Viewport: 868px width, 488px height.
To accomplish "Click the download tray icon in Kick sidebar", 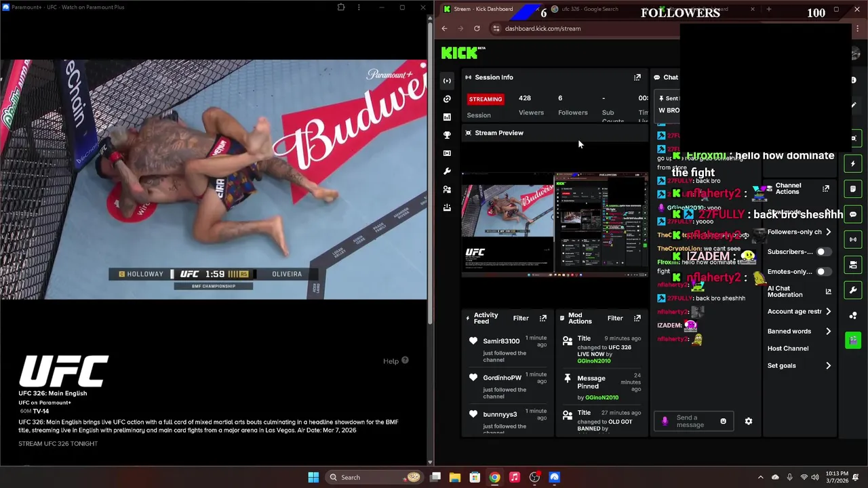I will pyautogui.click(x=447, y=207).
